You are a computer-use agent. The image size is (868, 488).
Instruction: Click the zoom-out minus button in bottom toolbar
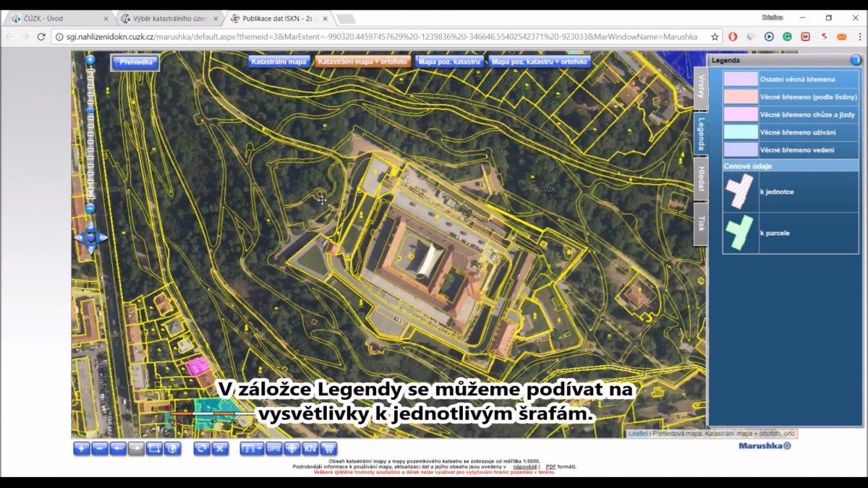(x=100, y=448)
